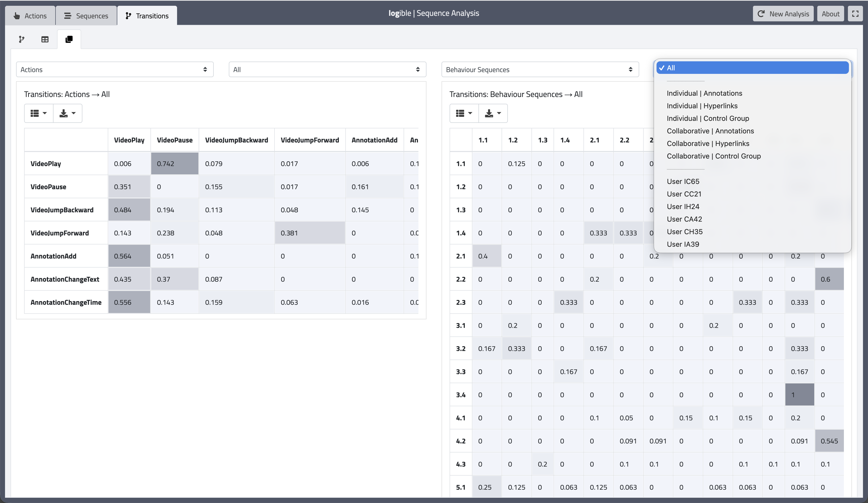Image resolution: width=868 pixels, height=503 pixels.
Task: Start a New Analysis
Action: click(x=783, y=14)
